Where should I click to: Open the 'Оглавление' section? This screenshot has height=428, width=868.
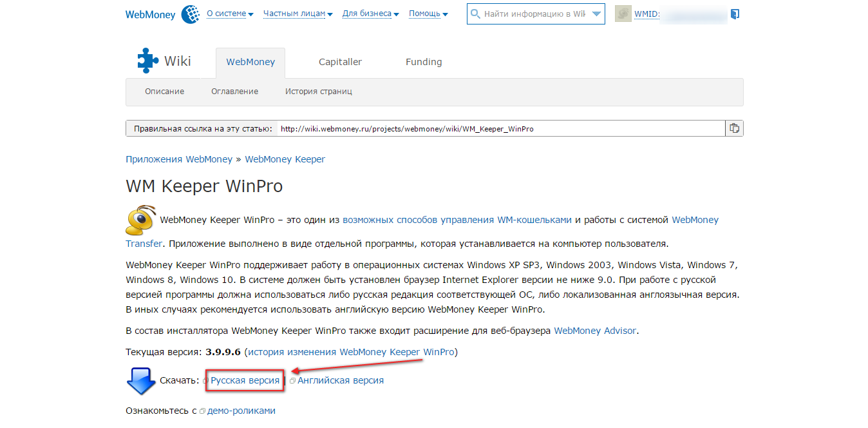234,92
